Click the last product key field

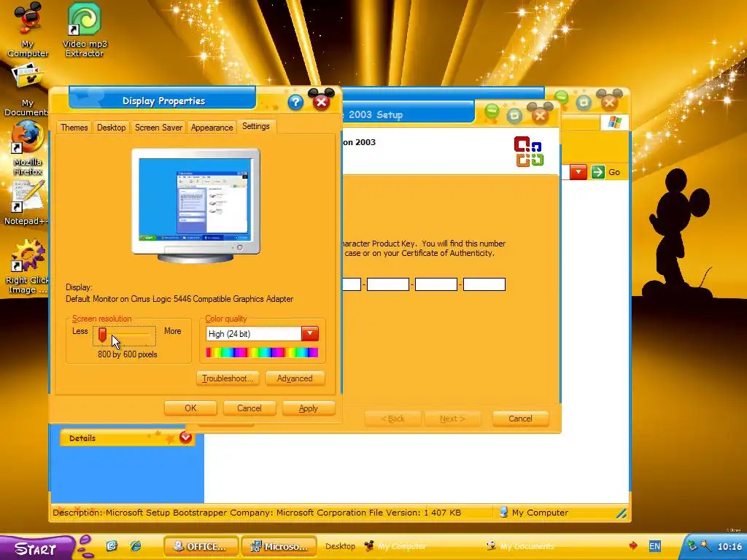coord(484,284)
